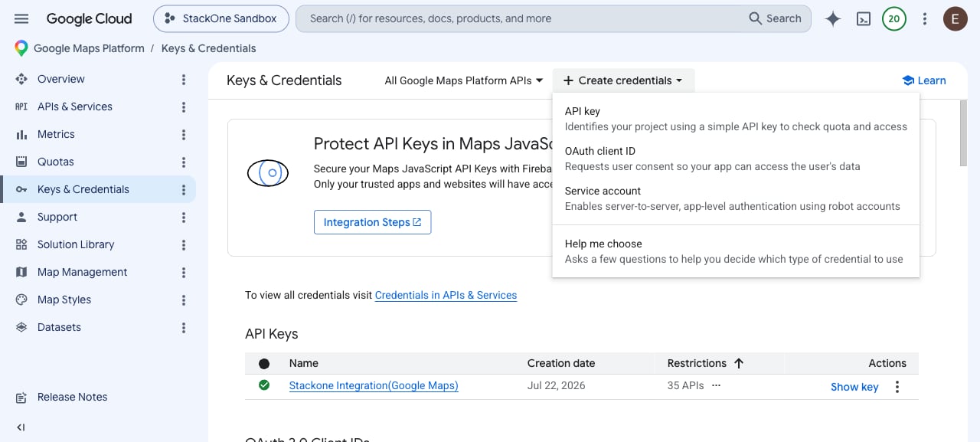Activate Cloud Shell terminal icon
The width and height of the screenshot is (980, 442).
(863, 18)
